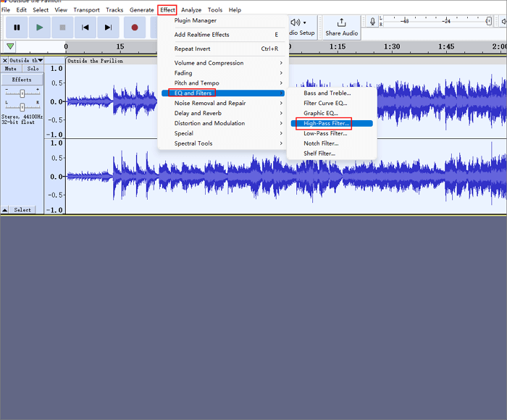Expand Noise Removal and Repair submenu

point(223,103)
